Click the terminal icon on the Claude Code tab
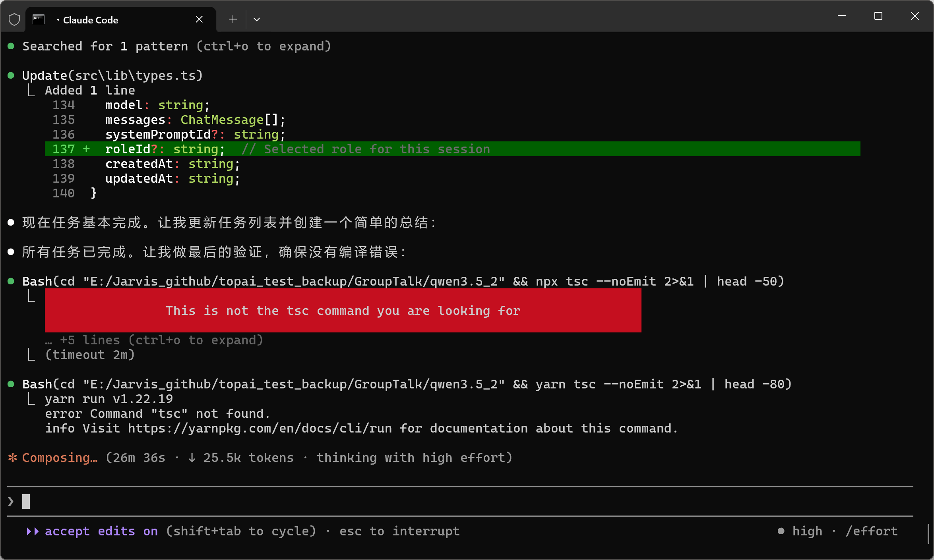This screenshot has height=560, width=934. tap(39, 19)
